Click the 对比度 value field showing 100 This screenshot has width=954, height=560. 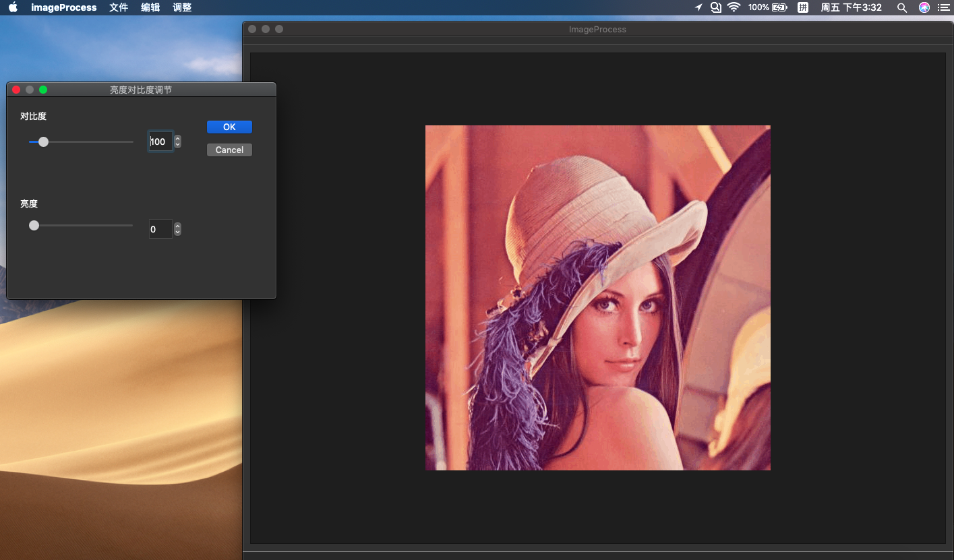(160, 142)
